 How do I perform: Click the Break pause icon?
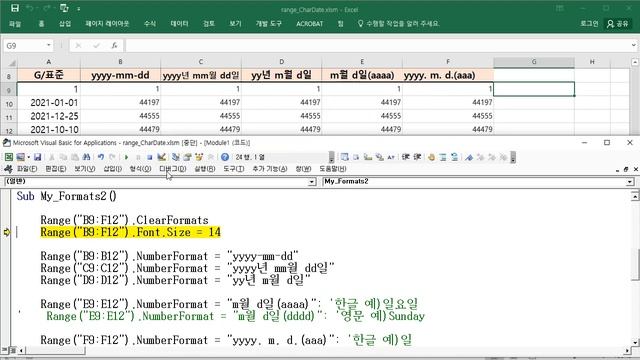coord(138,157)
